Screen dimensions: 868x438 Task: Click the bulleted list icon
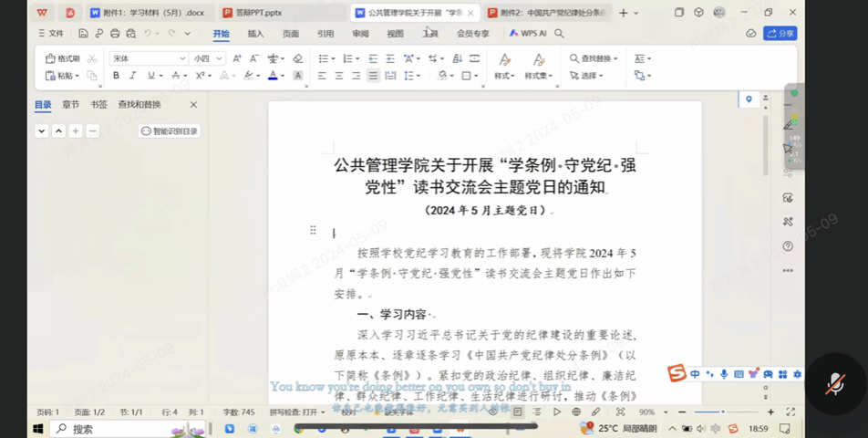click(324, 58)
